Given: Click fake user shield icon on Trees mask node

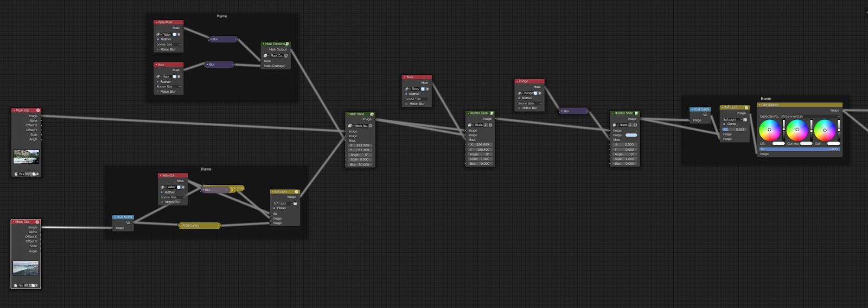Looking at the screenshot, I should [423, 89].
